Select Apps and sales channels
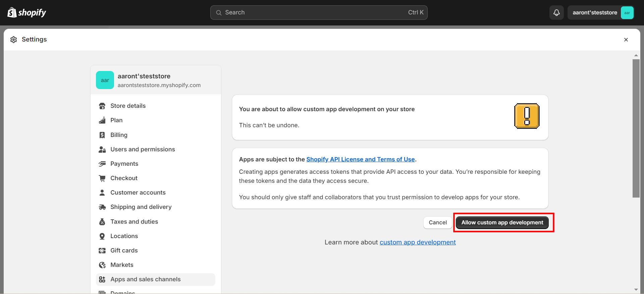This screenshot has height=294, width=644. [x=156, y=279]
